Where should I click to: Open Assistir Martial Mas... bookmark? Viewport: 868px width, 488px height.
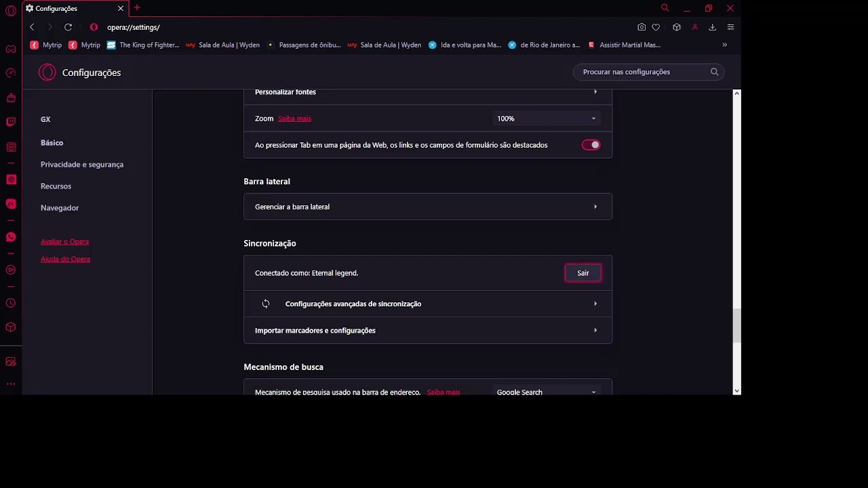[624, 45]
